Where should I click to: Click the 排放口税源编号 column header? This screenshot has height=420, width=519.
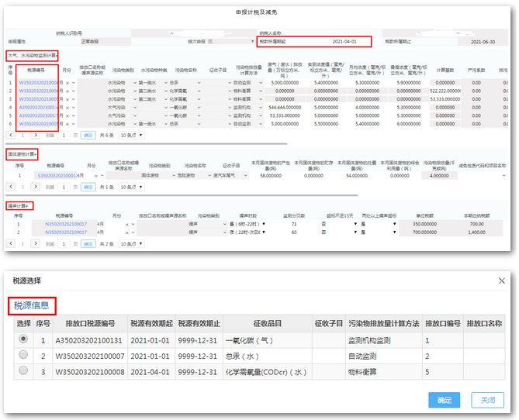click(x=90, y=323)
